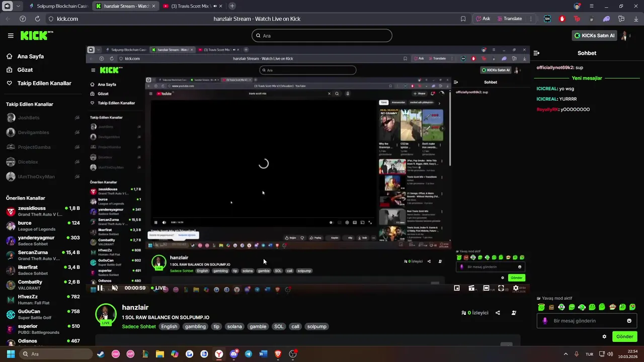This screenshot has height=362, width=644.
Task: Buy KICKs with 'KICKs Satın Al'
Action: 594,36
